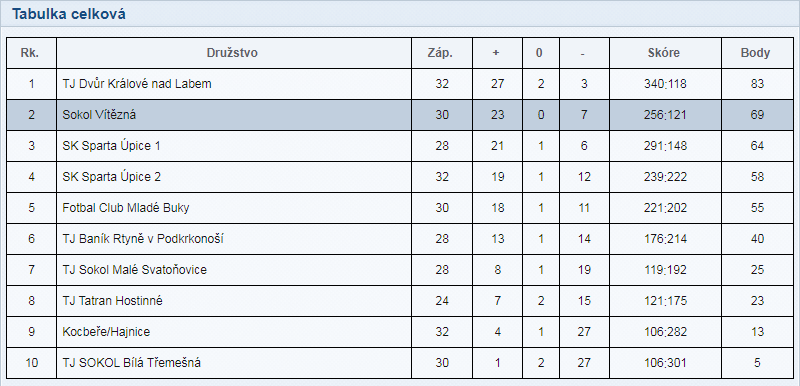
Task: Click the 83 points cell
Action: [757, 84]
